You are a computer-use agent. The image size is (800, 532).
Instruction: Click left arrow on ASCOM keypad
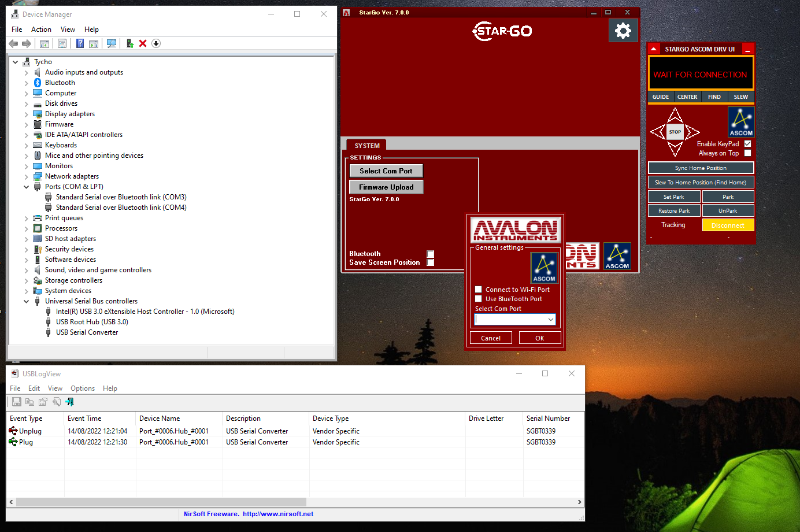point(658,132)
